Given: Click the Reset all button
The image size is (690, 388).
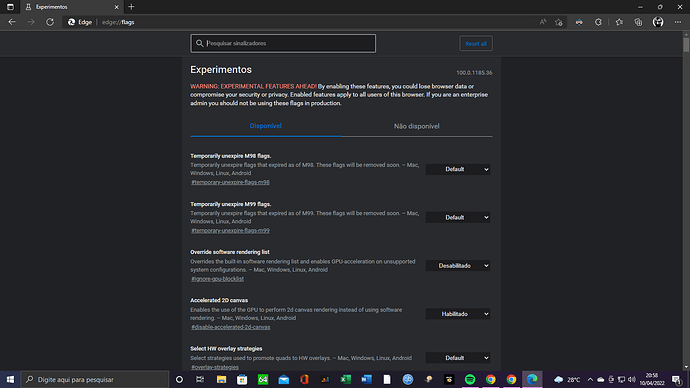Looking at the screenshot, I should (476, 44).
